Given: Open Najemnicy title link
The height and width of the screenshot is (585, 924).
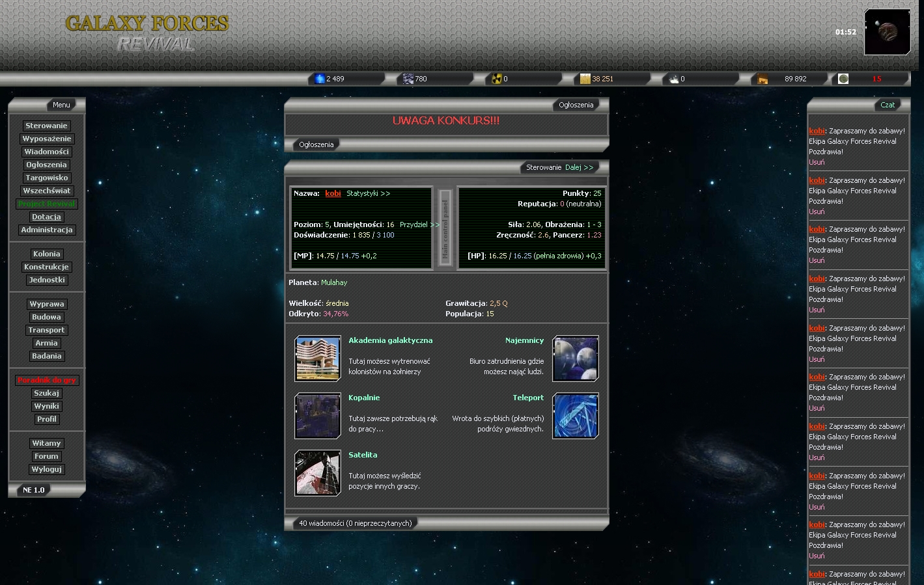Looking at the screenshot, I should (x=524, y=340).
